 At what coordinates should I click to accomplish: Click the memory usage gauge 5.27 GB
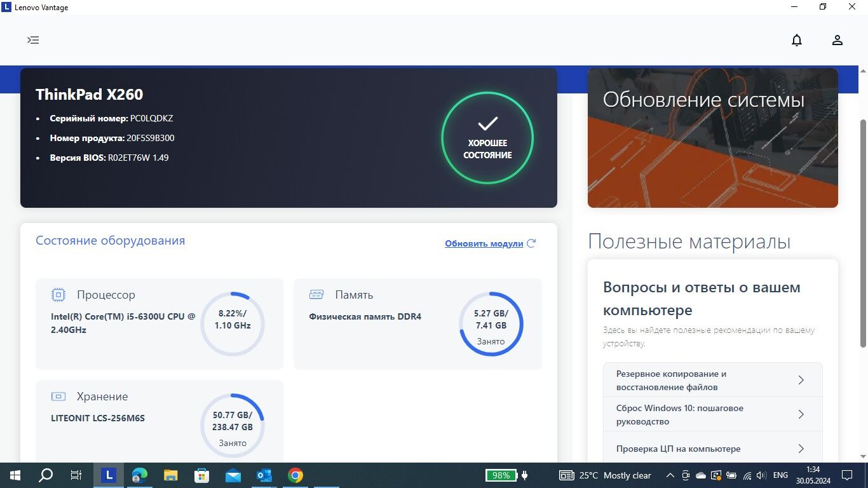(491, 324)
